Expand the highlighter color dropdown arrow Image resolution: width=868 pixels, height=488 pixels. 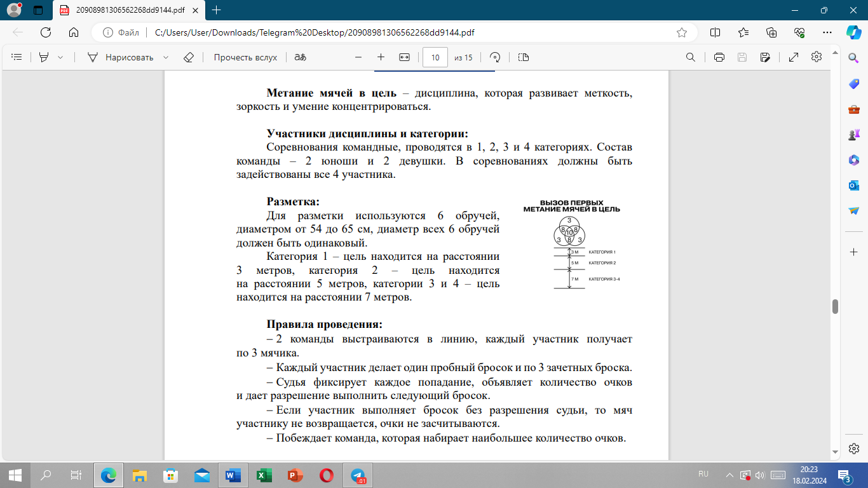click(61, 57)
